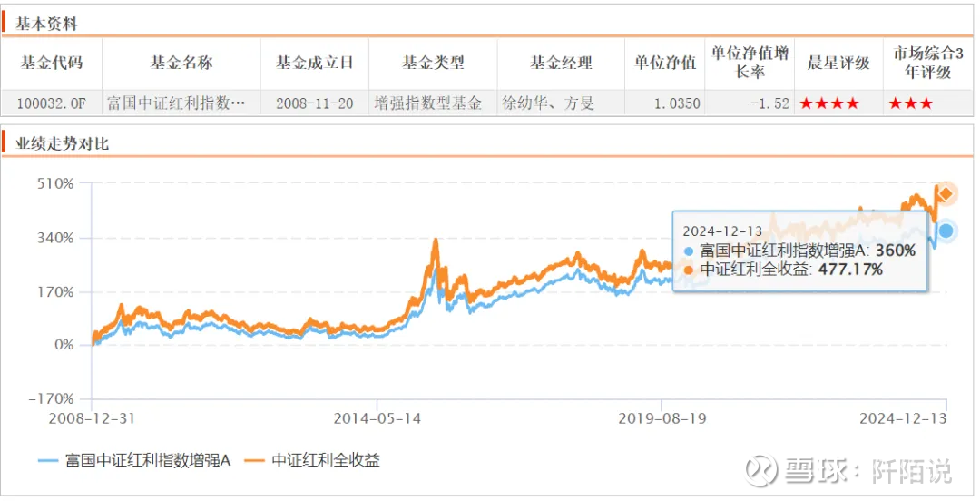Toggle 中证红利全收益 legend series
This screenshot has width=980, height=501.
[x=312, y=461]
